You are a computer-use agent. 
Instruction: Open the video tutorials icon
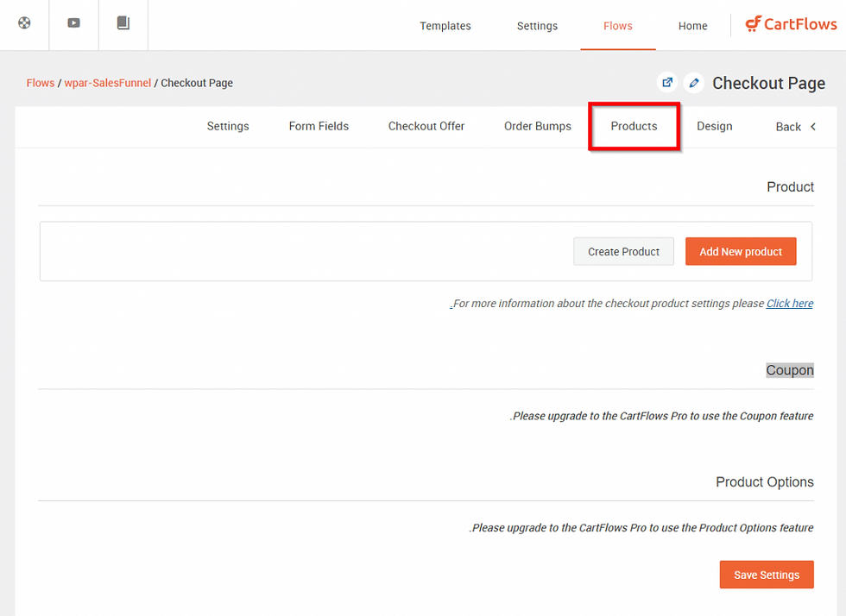(74, 22)
